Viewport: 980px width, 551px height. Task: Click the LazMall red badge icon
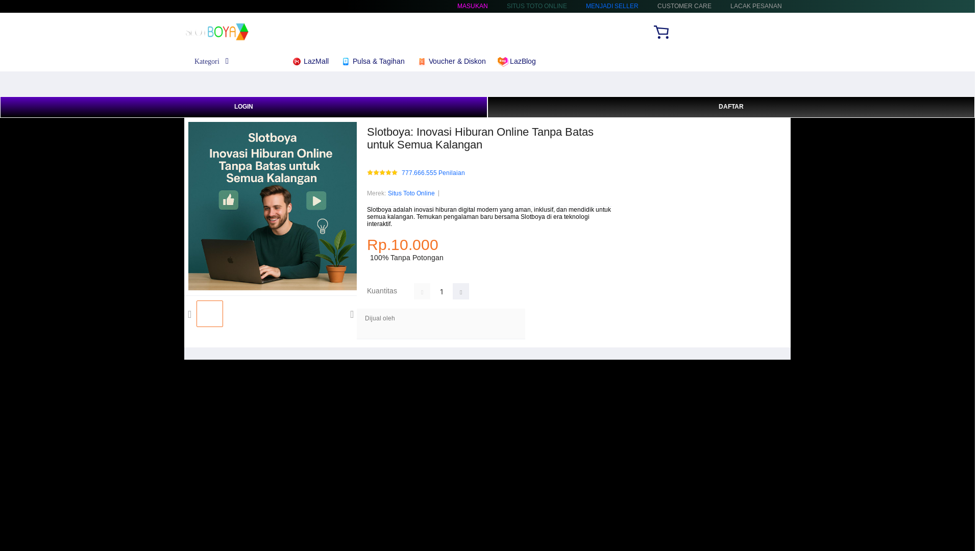click(x=297, y=62)
